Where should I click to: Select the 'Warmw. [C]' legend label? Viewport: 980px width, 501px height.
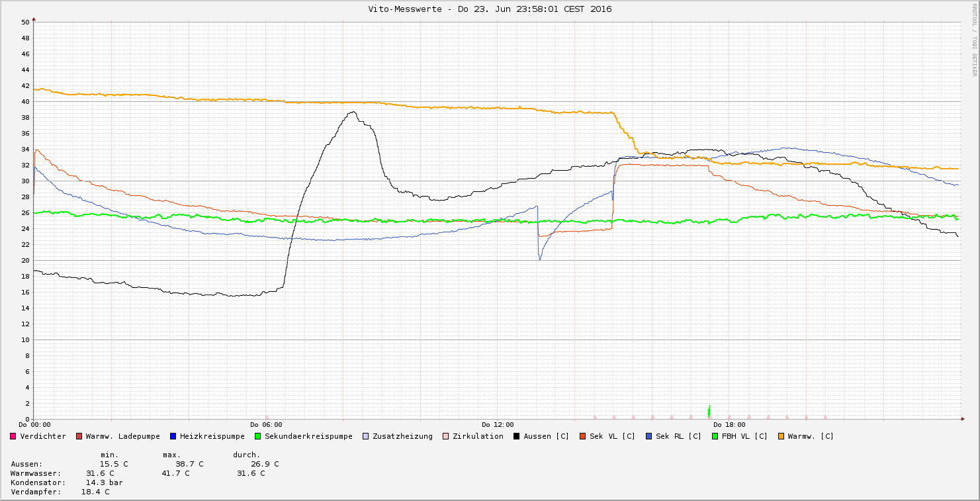tap(811, 436)
